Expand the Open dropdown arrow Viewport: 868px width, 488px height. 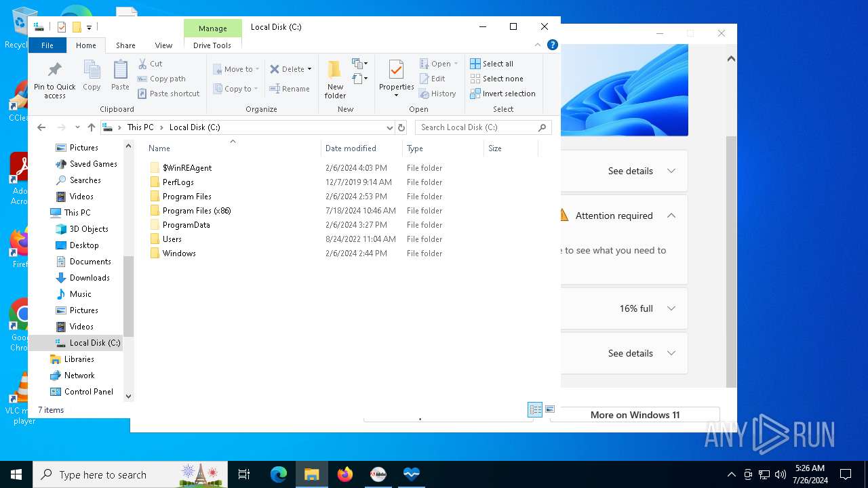pyautogui.click(x=456, y=64)
